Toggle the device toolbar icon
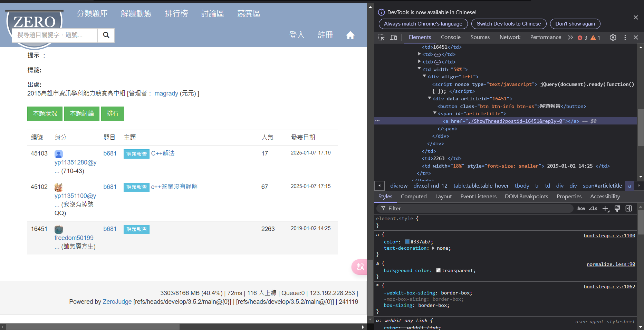The width and height of the screenshot is (644, 330). coord(393,38)
